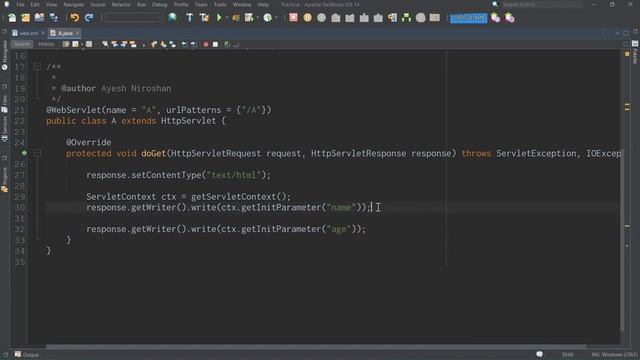This screenshot has height=360, width=640.
Task: Open the Projects side panel tab
Action: tap(5, 180)
